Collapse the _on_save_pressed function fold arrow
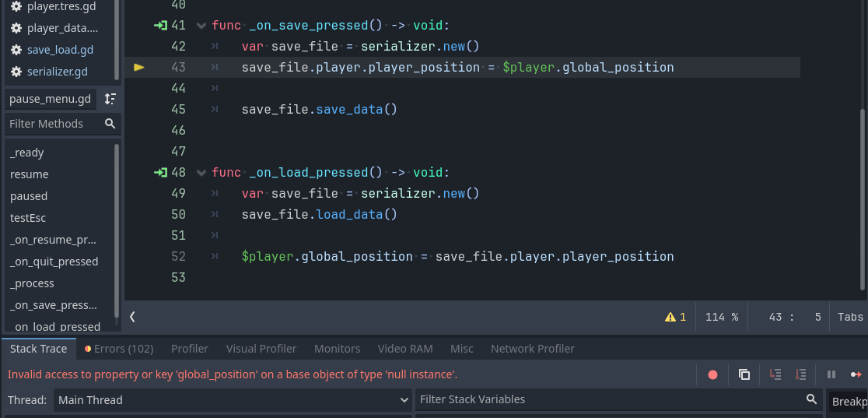Image resolution: width=868 pixels, height=418 pixels. tap(201, 26)
